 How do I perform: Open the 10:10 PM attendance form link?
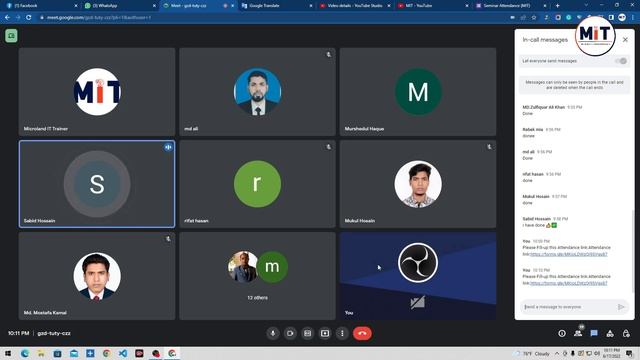pos(569,283)
